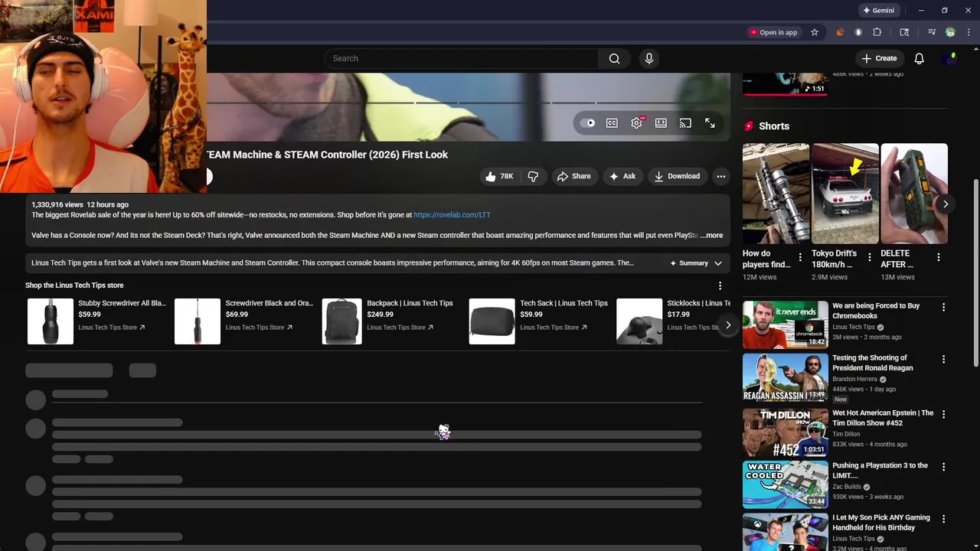Screen dimensions: 980x551
Task: Click the Ask button
Action: 622,176
